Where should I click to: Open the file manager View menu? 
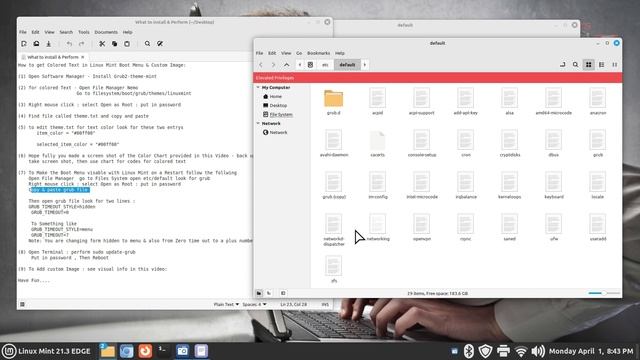click(286, 53)
